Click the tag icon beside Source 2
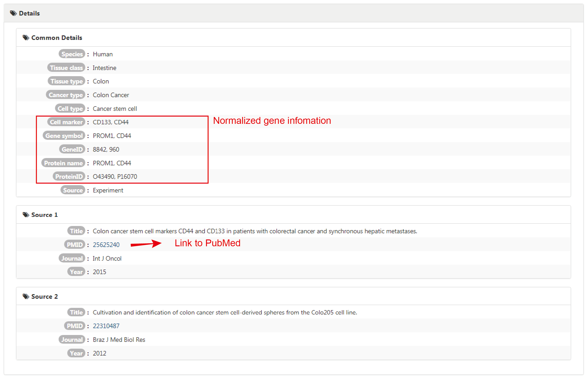This screenshot has width=588, height=379. [x=26, y=296]
